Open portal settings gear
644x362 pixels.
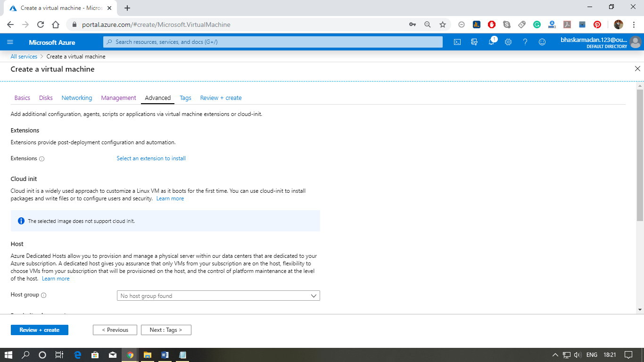click(508, 41)
